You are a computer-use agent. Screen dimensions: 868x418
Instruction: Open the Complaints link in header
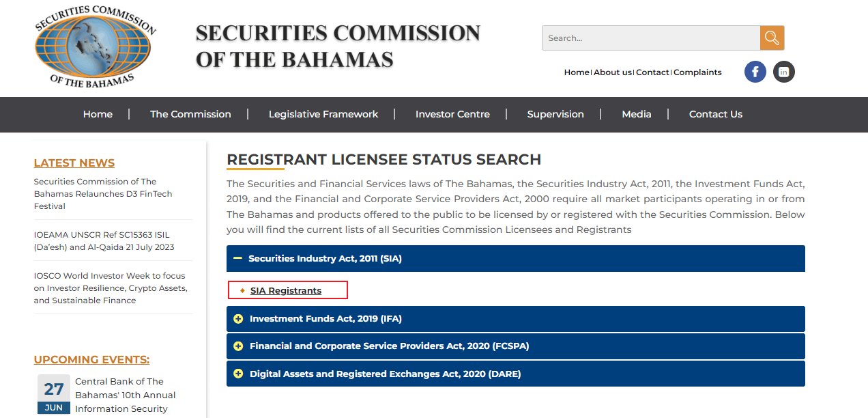click(x=697, y=72)
